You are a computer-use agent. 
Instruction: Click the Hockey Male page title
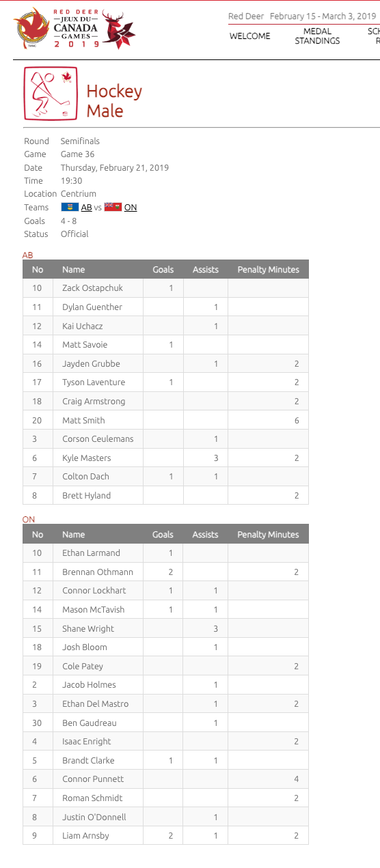coord(114,101)
